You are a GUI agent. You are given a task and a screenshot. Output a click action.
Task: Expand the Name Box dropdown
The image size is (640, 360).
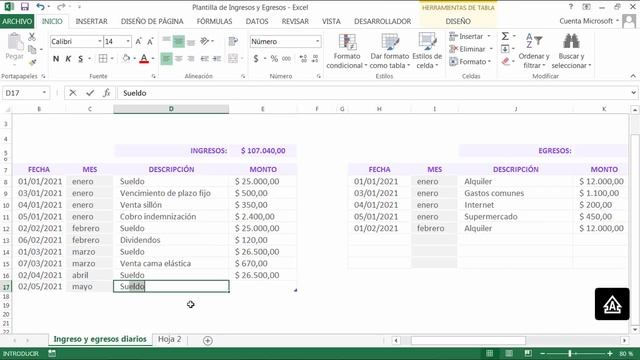[44, 93]
